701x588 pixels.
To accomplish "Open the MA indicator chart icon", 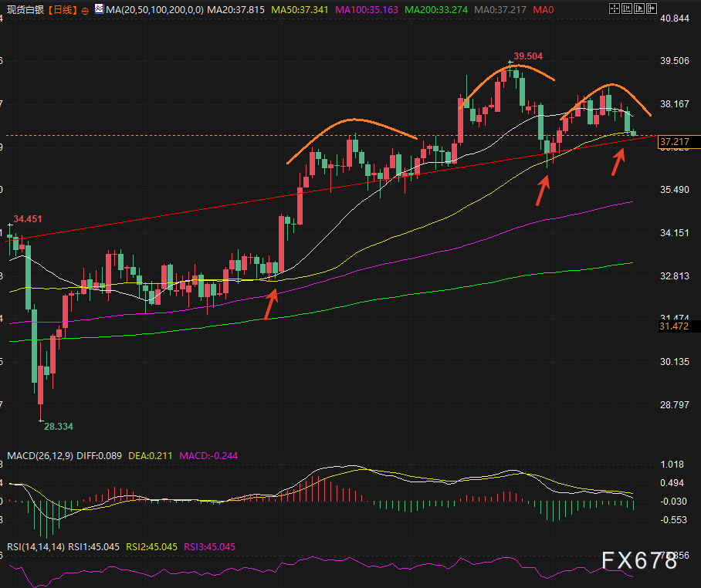I will 98,11.
